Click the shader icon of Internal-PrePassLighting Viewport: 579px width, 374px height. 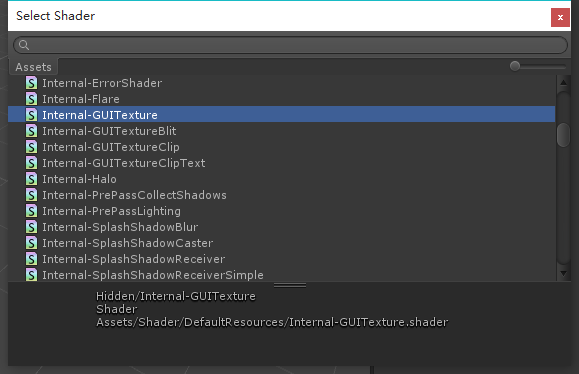pos(31,211)
